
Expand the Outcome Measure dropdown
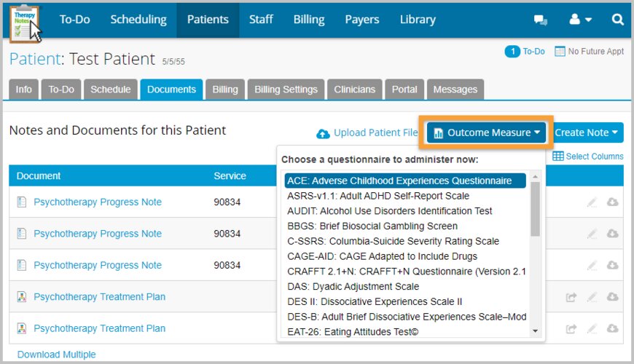click(x=486, y=132)
